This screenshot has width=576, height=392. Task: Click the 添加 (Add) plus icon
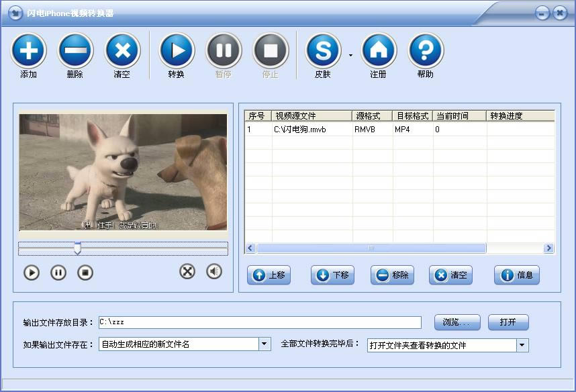pyautogui.click(x=29, y=51)
